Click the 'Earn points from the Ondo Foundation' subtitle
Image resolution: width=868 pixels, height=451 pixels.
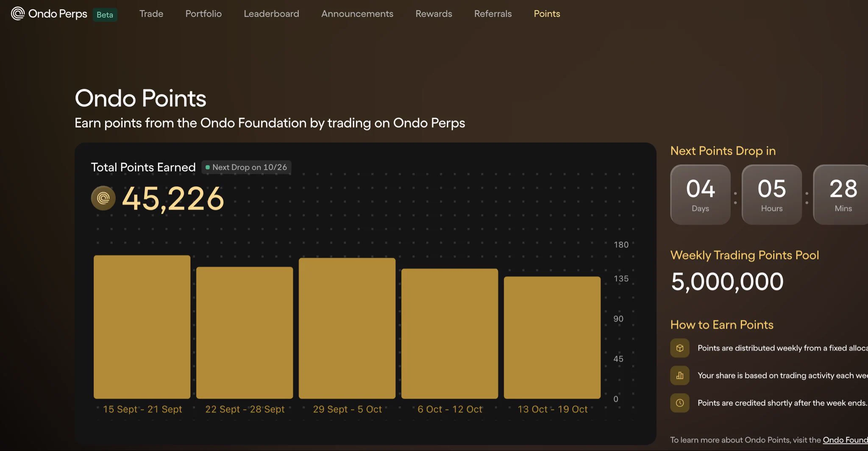270,123
